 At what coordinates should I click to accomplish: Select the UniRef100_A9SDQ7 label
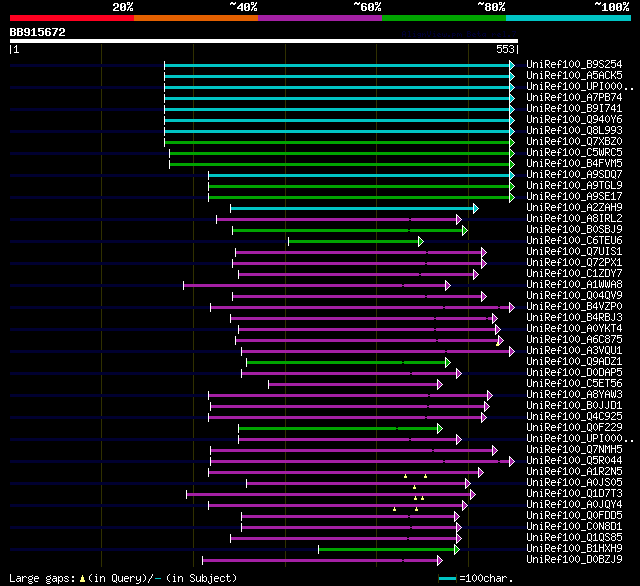coord(574,175)
